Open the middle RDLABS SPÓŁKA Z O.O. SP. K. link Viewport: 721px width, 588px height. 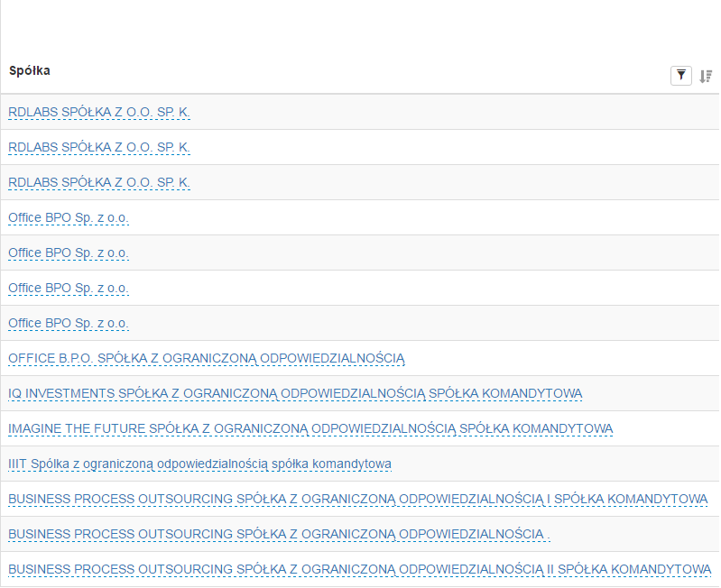click(x=99, y=148)
